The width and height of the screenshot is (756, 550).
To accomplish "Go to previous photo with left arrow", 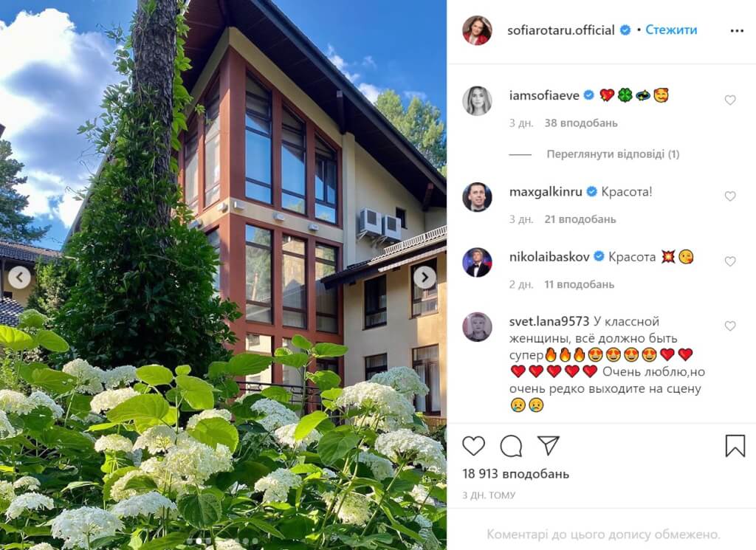I will pos(19,277).
